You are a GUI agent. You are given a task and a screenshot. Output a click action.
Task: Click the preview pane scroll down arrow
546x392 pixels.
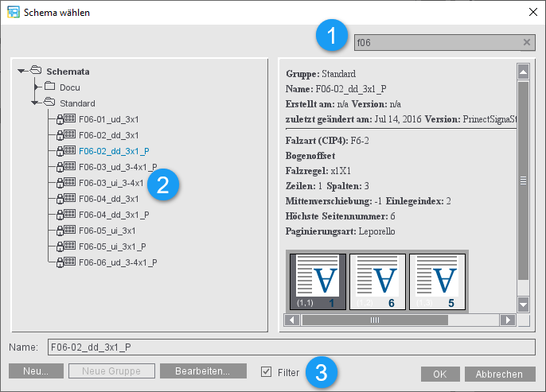coord(523,305)
